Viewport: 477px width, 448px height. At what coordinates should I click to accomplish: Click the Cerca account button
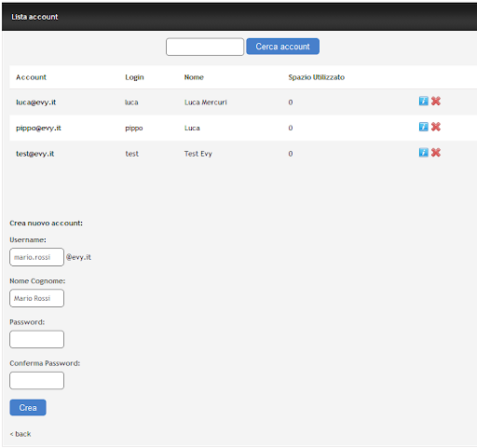282,47
